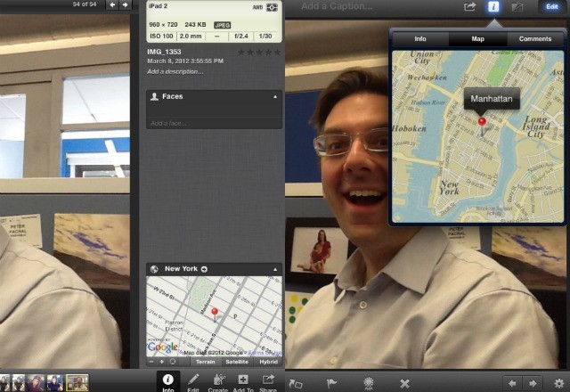Open the Create menu in bottom toolbar

[217, 382]
